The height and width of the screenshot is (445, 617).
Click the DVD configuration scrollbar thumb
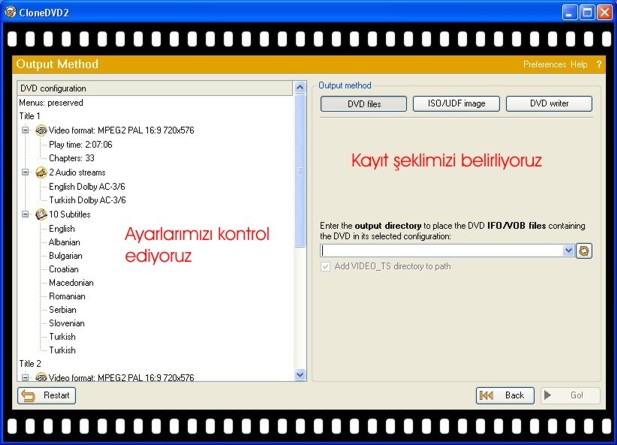300,171
